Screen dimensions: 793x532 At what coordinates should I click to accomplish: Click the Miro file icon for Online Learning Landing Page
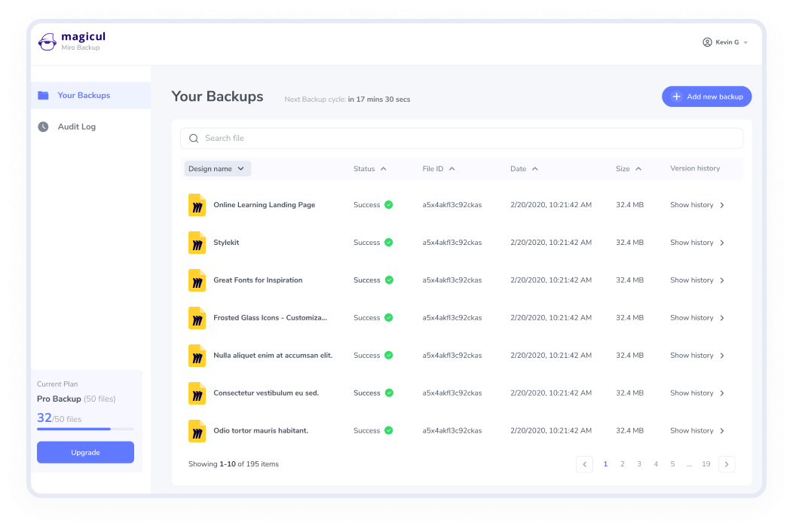pyautogui.click(x=197, y=205)
